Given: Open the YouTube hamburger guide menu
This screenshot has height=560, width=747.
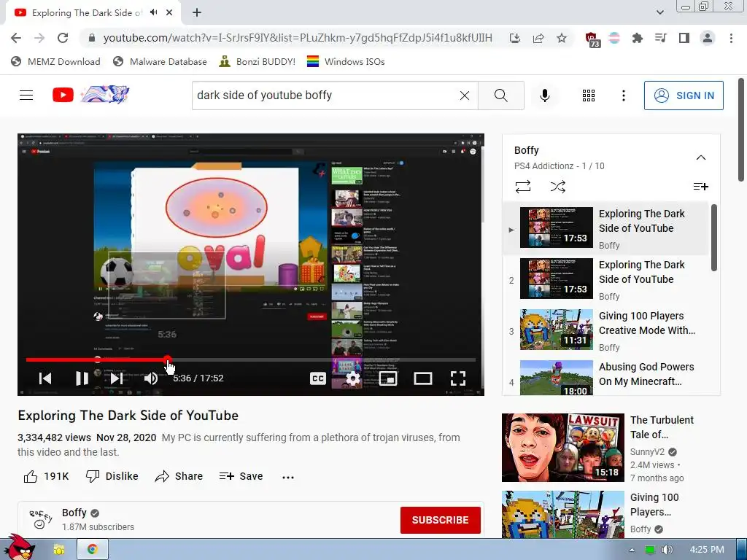Looking at the screenshot, I should click(26, 96).
